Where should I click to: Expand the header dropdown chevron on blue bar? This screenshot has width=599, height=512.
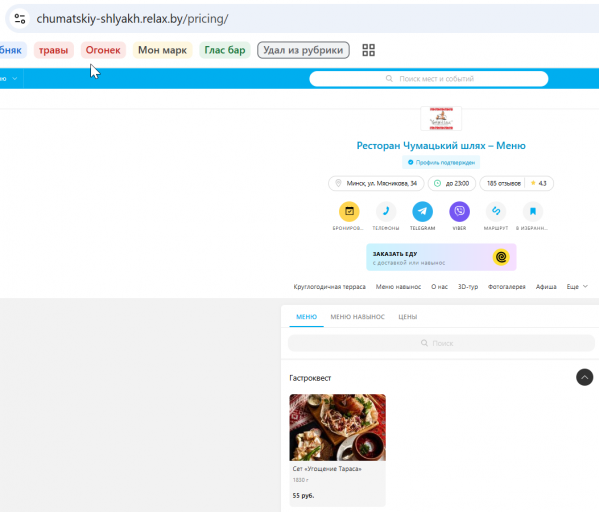click(15, 79)
